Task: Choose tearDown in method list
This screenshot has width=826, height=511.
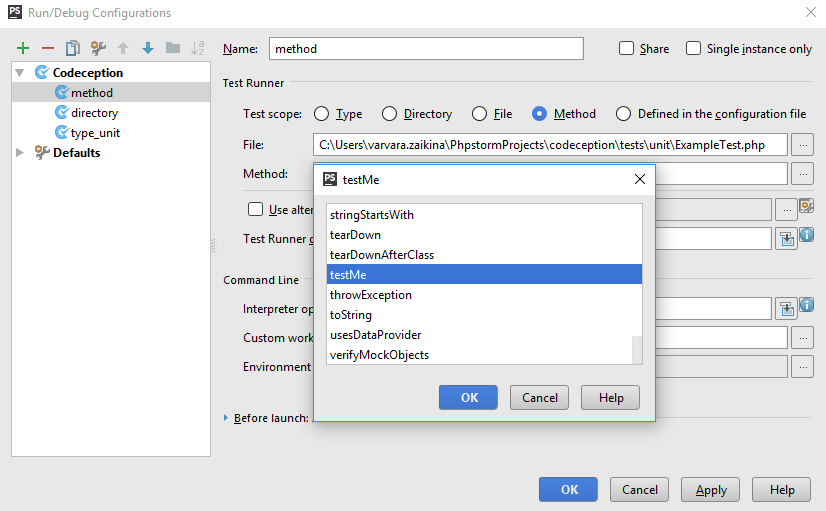Action: [x=484, y=235]
